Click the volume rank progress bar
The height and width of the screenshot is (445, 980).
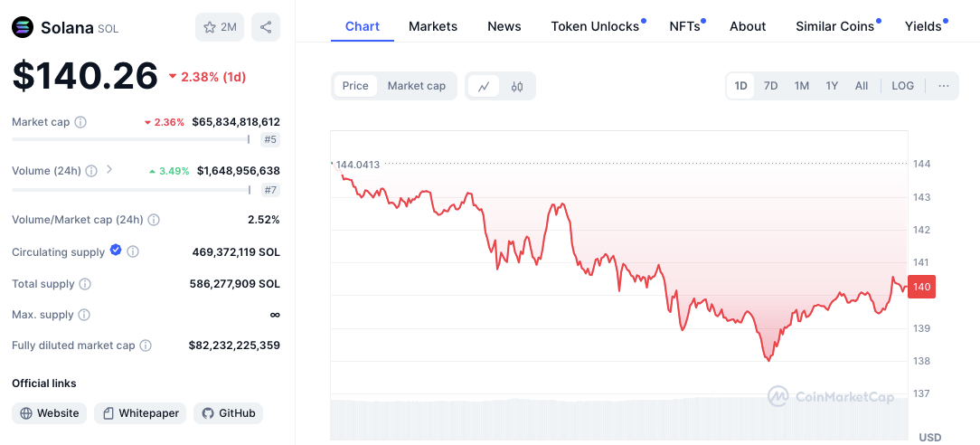click(x=130, y=189)
